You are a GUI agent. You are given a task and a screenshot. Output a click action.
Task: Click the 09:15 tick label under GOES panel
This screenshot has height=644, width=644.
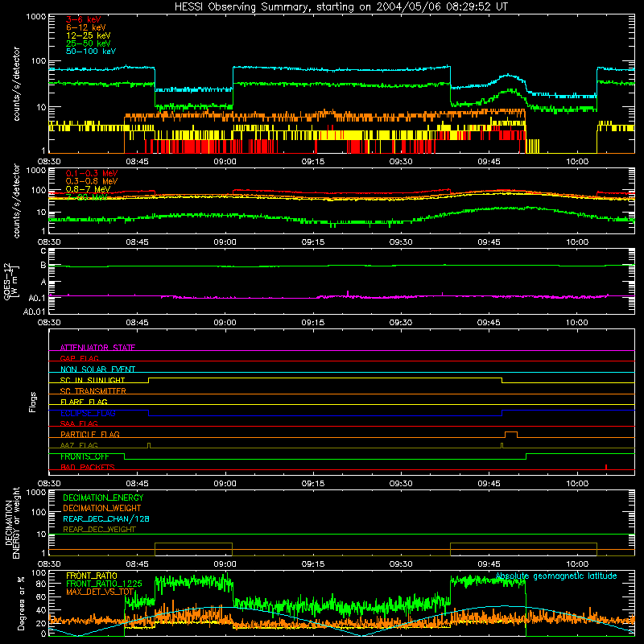tap(313, 323)
